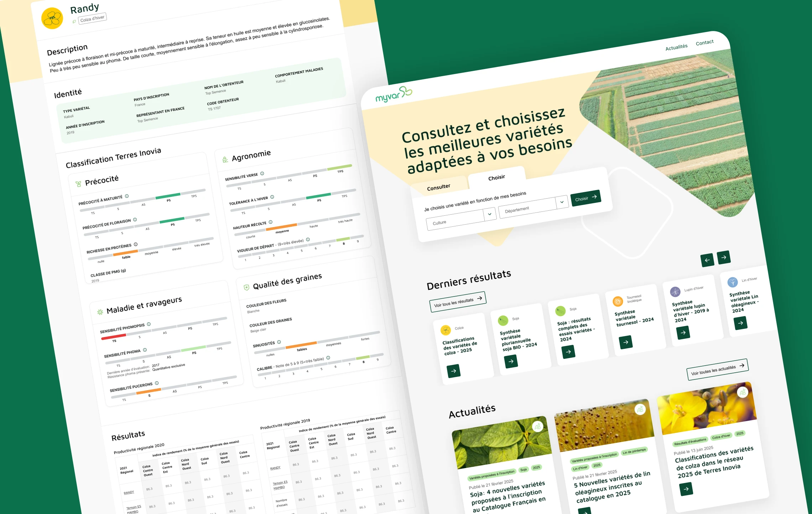This screenshot has width=812, height=514.
Task: Click the info icon beside Sensibilité verse
Action: (263, 174)
